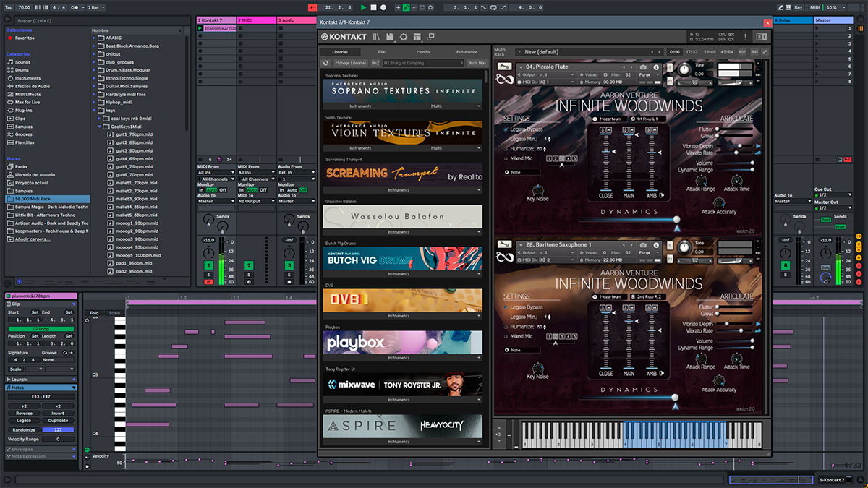Click Reverse button in Notes panel
868x488 pixels.
[x=24, y=414]
